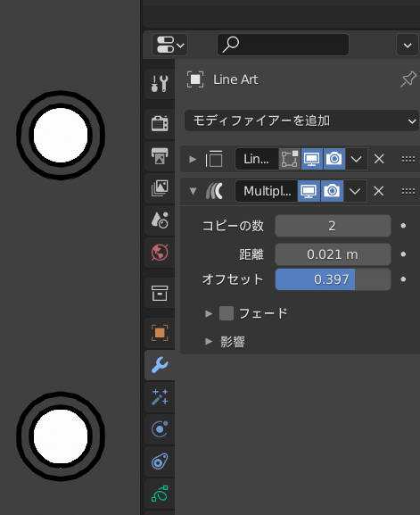Open the Scene properties icon
420x515 pixels.
pos(160,220)
